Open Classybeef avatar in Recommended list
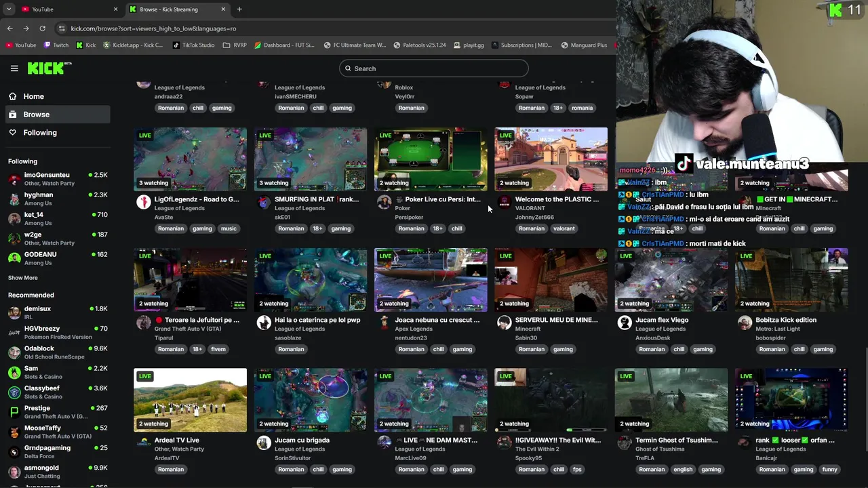Viewport: 868px width, 488px height. (14, 392)
